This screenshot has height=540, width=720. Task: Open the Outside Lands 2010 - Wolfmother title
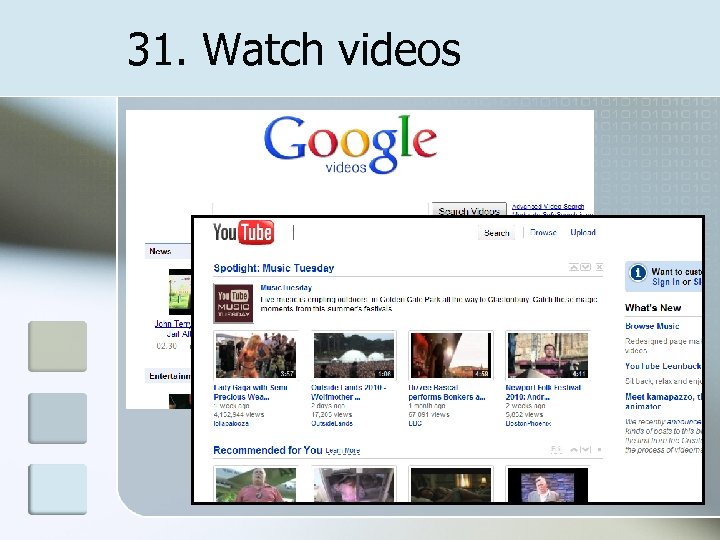pos(348,392)
